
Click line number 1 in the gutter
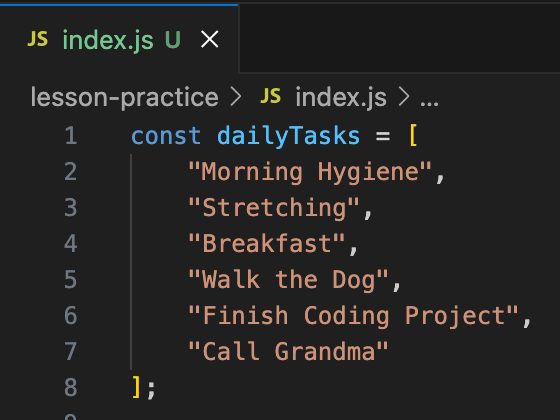[71, 136]
